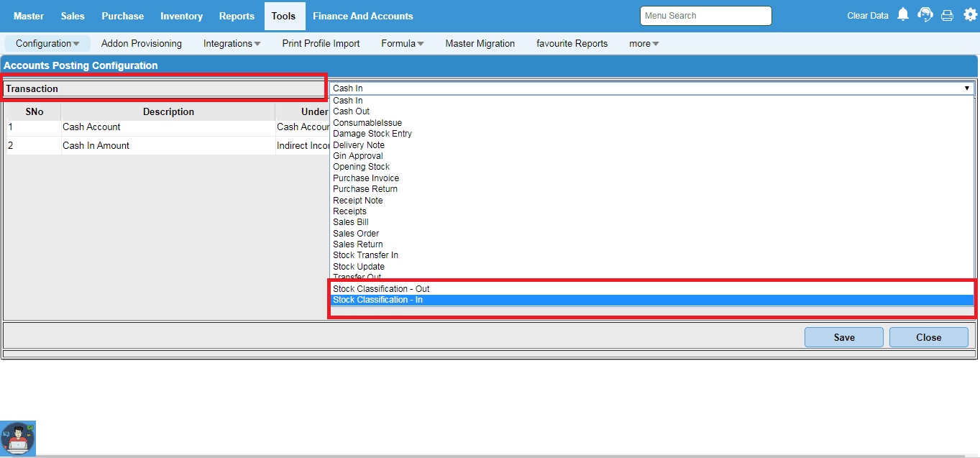Expand the Configuration dropdown

tap(47, 44)
